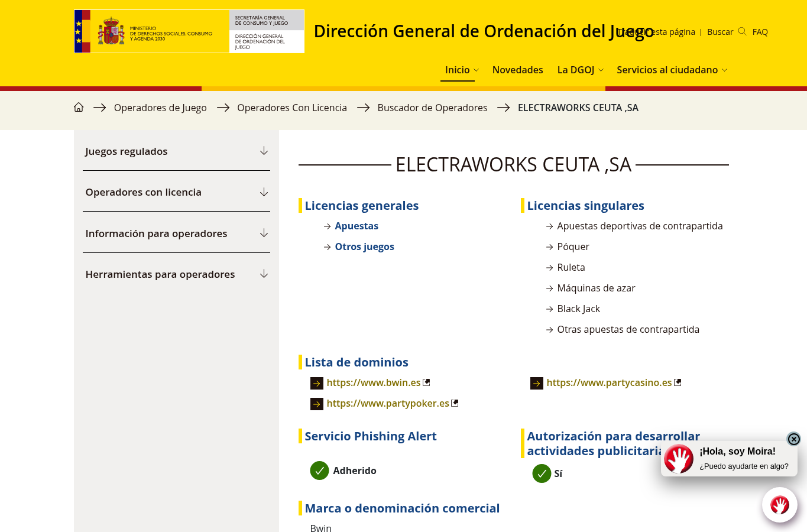Click Black Jack license item
The height and width of the screenshot is (532, 807).
pyautogui.click(x=578, y=309)
